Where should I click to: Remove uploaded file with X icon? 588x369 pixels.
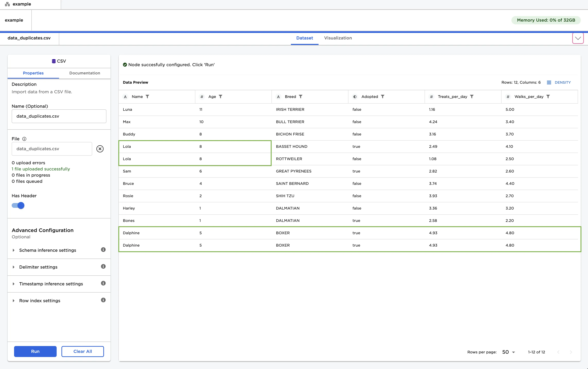[x=100, y=149]
